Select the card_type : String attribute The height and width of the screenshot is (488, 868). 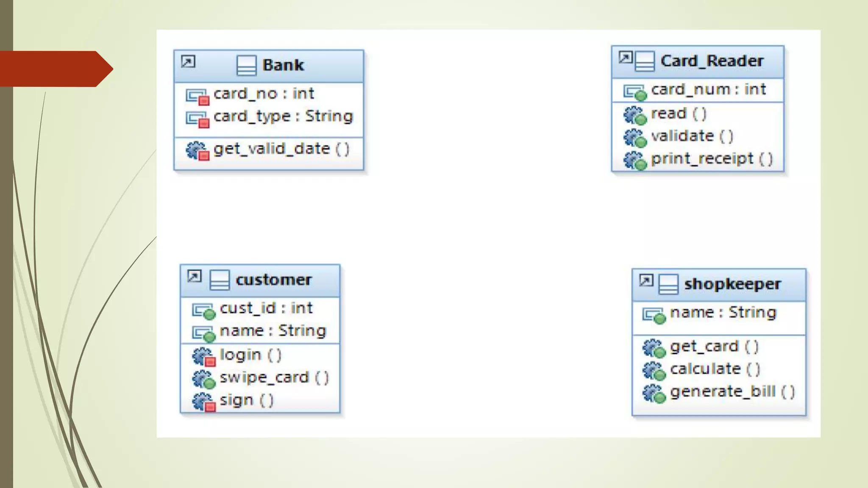[x=283, y=116]
